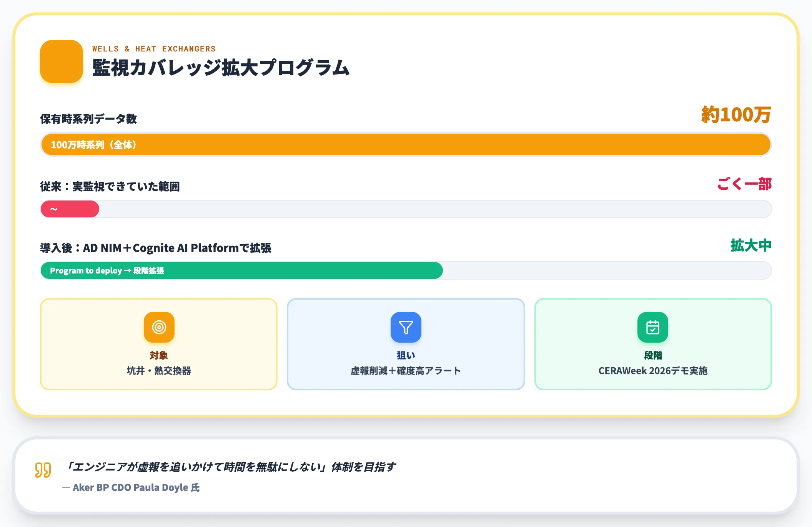Click the yellow quotation mark icon
Viewport: 812px width, 527px height.
[43, 470]
